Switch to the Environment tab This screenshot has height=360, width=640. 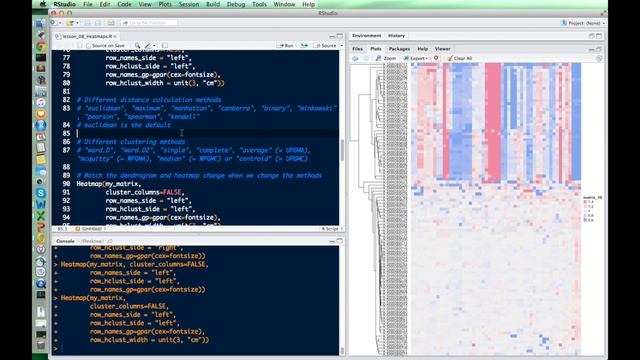pos(367,36)
